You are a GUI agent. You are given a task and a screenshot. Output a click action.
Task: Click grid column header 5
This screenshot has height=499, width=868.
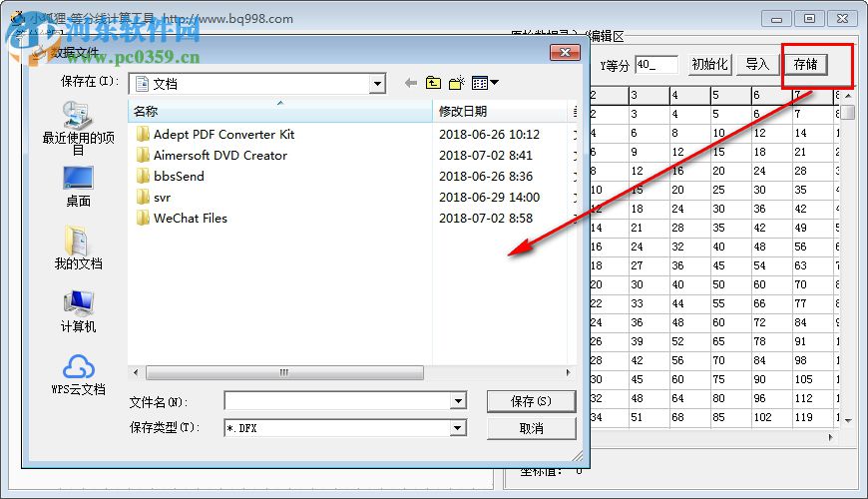click(730, 95)
